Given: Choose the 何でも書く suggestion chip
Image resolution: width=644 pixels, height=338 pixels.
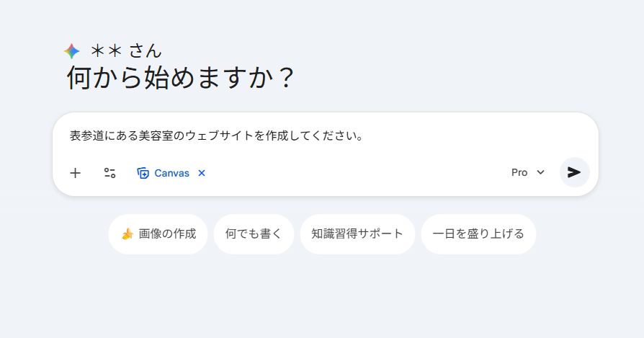Looking at the screenshot, I should 254,234.
